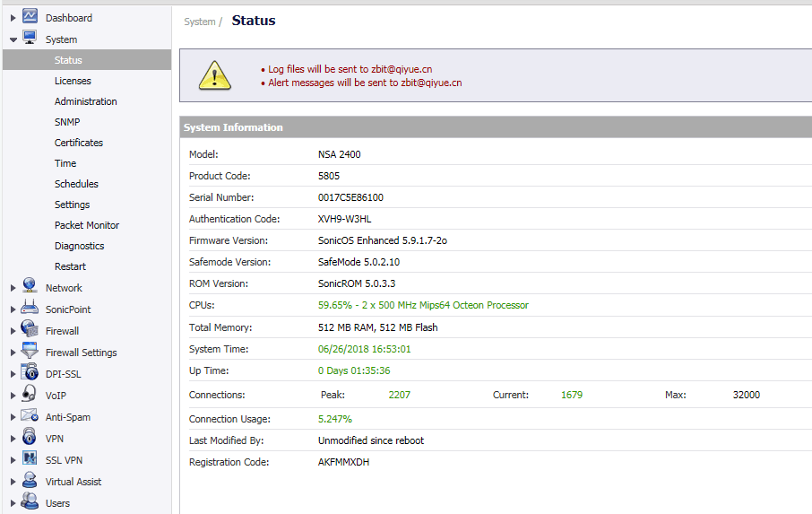Click the Anti-Spam envelope icon

[x=30, y=415]
